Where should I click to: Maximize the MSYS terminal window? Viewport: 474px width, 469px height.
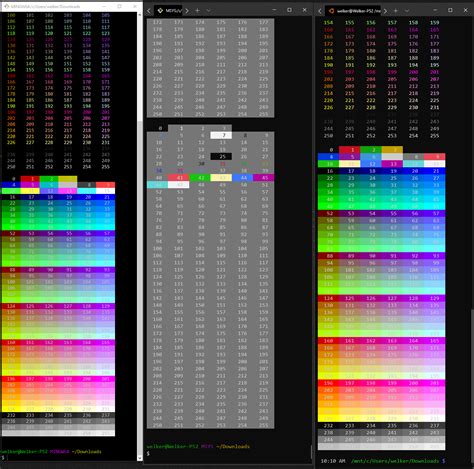coord(289,10)
